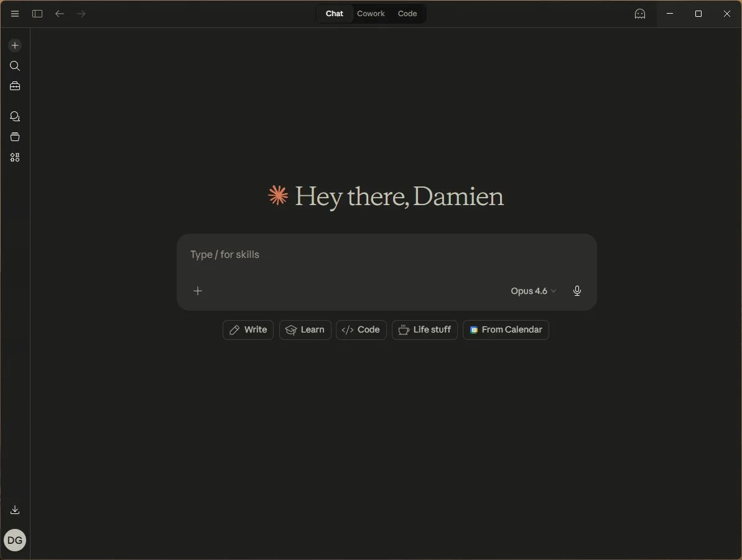Add attachment with plus in prompt box
Viewport: 742px width, 560px height.
(198, 291)
